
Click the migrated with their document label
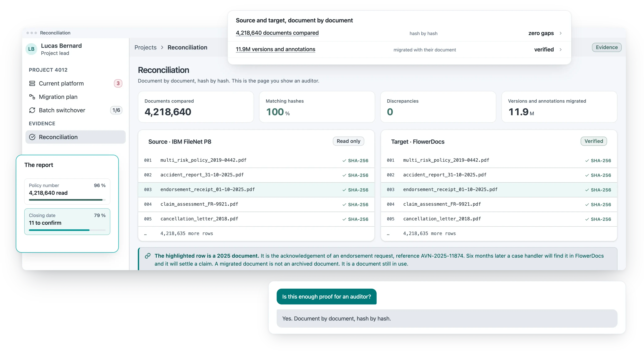pos(425,50)
